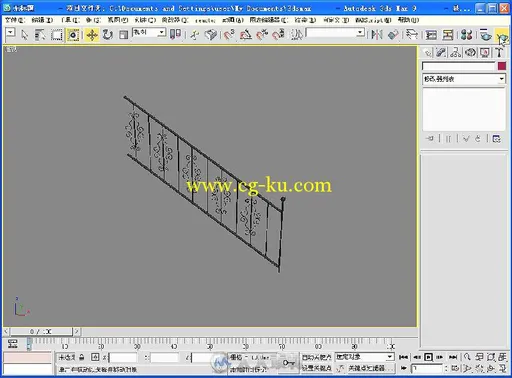Screen dimensions: 512x378
Task: Click Edit Named Selection Sets icon
Action: [297, 35]
